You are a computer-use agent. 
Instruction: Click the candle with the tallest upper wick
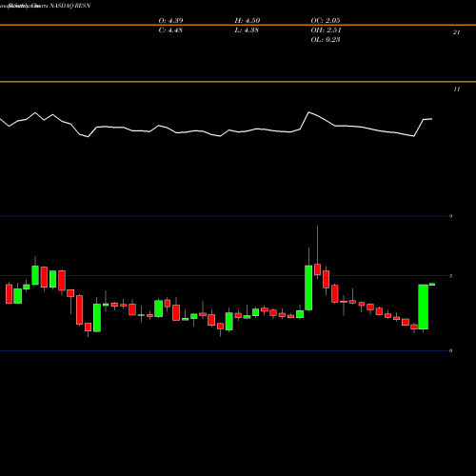(x=317, y=269)
